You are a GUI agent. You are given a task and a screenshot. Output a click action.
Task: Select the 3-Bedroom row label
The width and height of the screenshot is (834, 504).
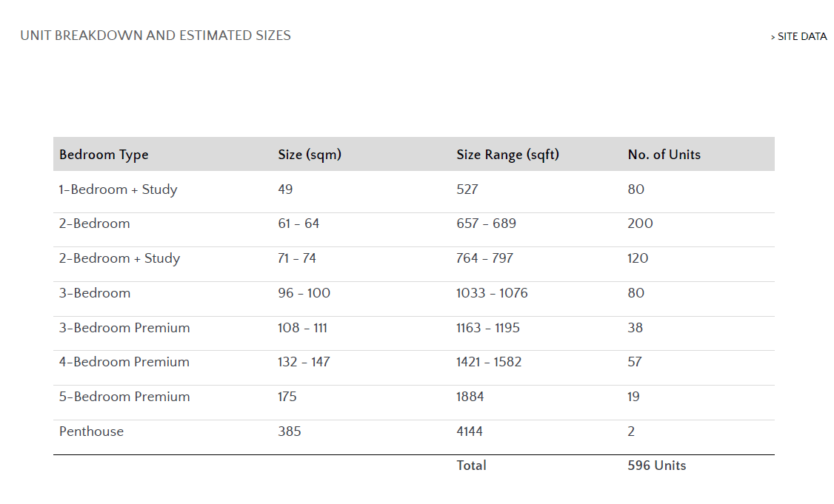[x=95, y=293]
